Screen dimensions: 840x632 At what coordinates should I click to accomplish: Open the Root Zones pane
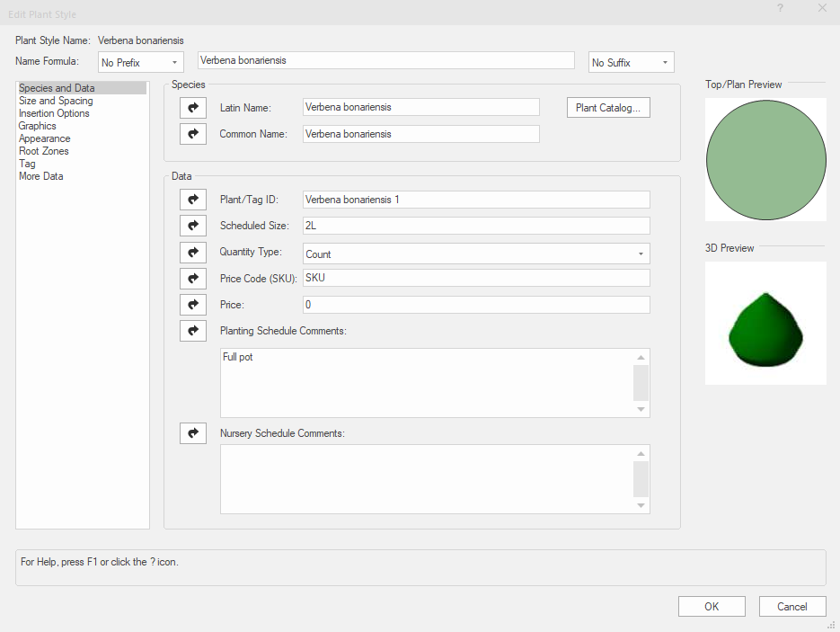pos(44,151)
